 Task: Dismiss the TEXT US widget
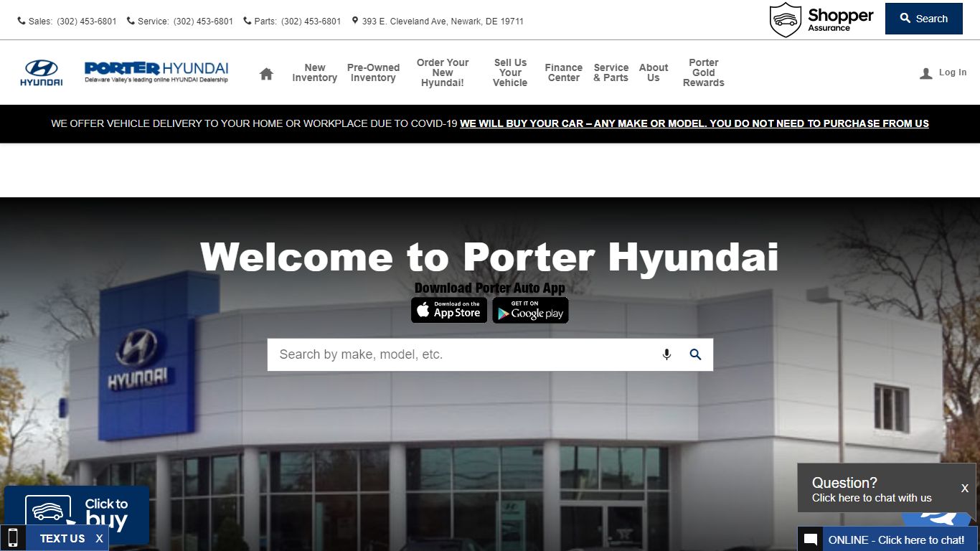tap(99, 538)
